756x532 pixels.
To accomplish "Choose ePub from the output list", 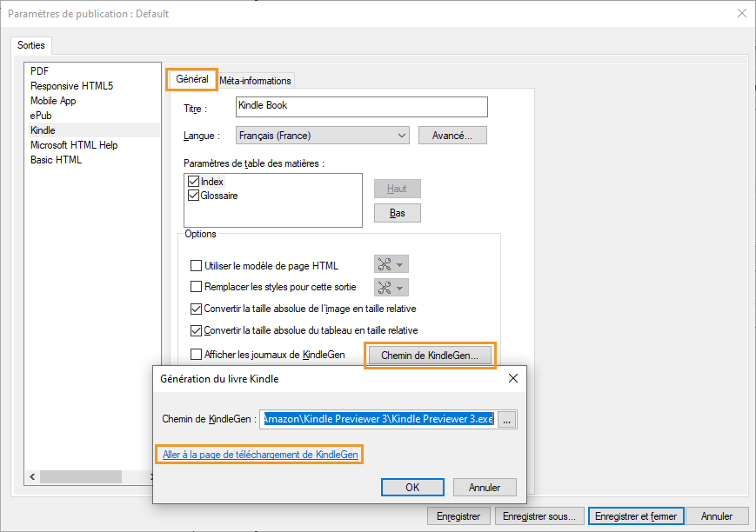I will 42,116.
